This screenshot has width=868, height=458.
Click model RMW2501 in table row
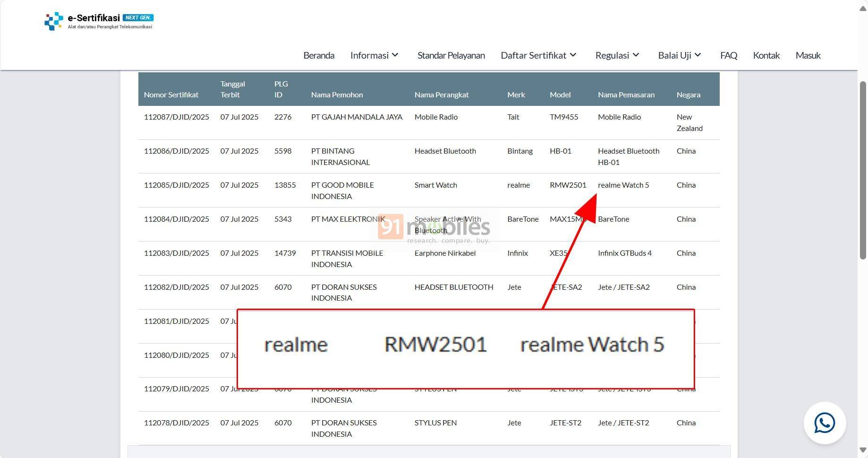(x=568, y=185)
